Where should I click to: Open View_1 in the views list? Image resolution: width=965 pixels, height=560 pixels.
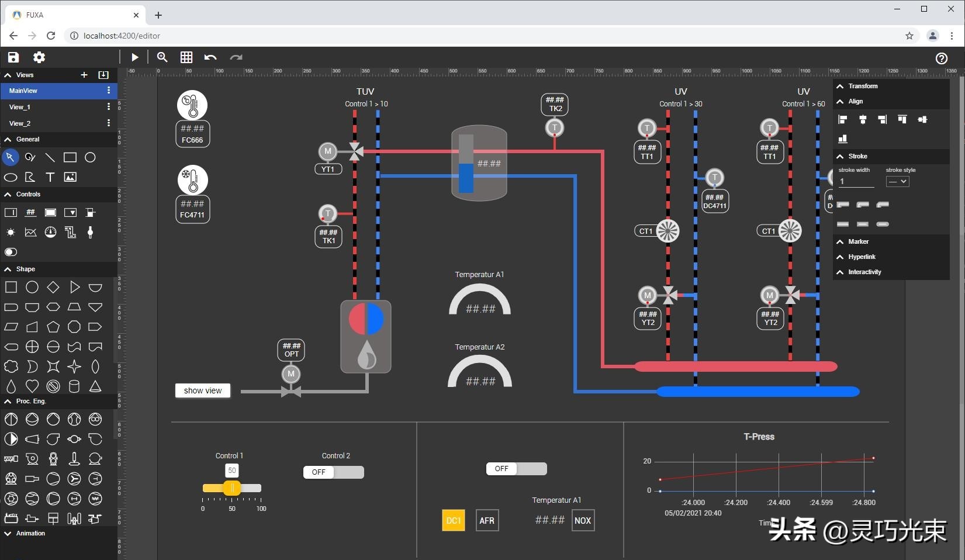pos(20,107)
